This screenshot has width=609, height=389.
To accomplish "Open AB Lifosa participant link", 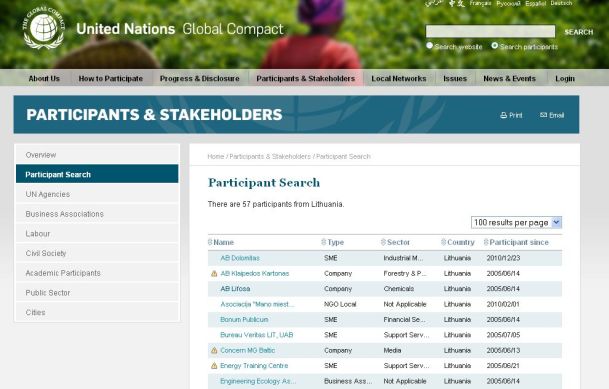I will pyautogui.click(x=235, y=289).
